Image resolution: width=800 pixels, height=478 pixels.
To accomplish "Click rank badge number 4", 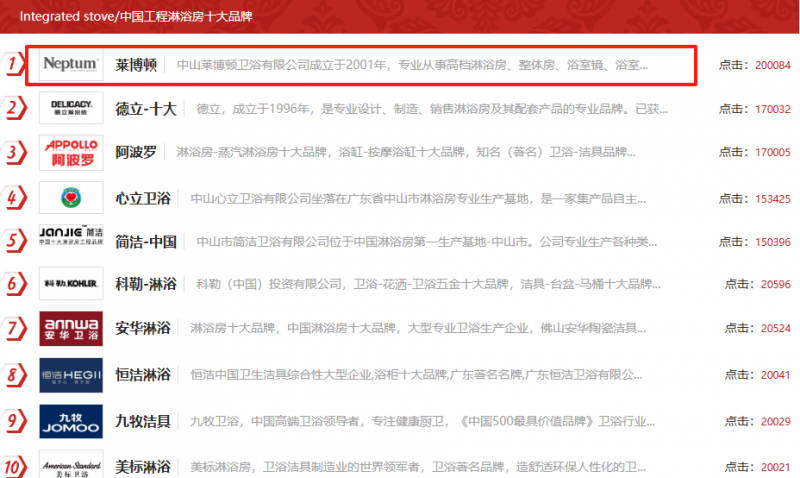I will pyautogui.click(x=14, y=198).
